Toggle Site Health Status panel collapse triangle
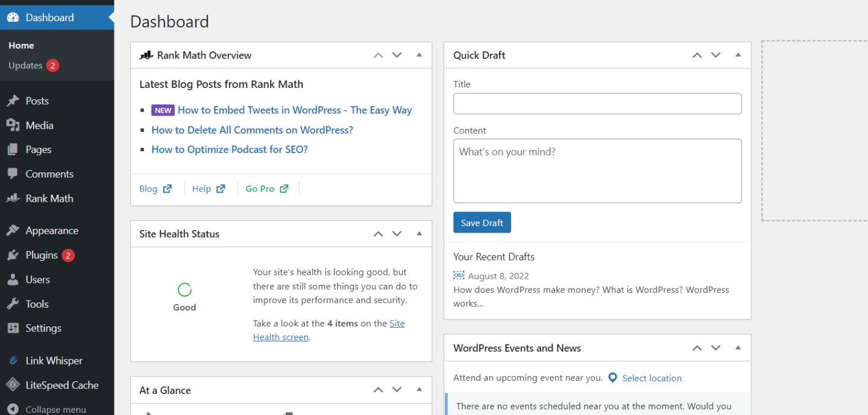 point(419,234)
